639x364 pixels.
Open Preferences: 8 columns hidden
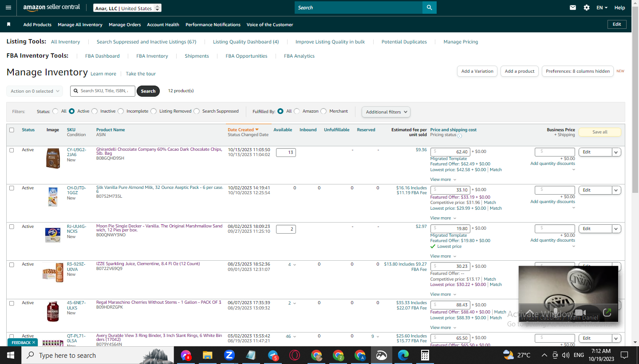click(578, 71)
